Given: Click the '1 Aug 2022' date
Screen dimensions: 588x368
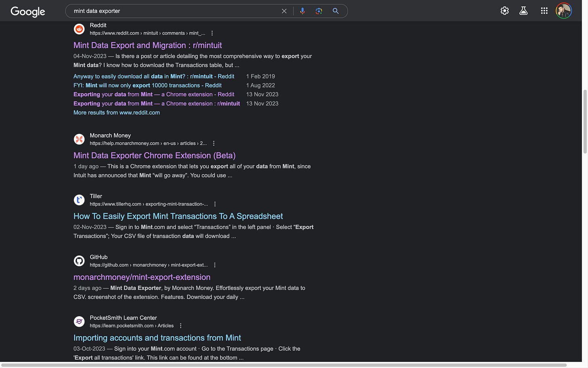Looking at the screenshot, I should point(260,85).
